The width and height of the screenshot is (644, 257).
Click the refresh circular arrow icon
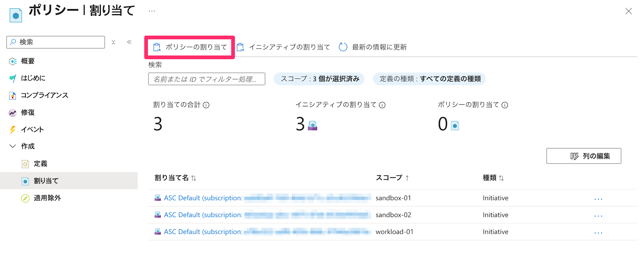tap(343, 47)
